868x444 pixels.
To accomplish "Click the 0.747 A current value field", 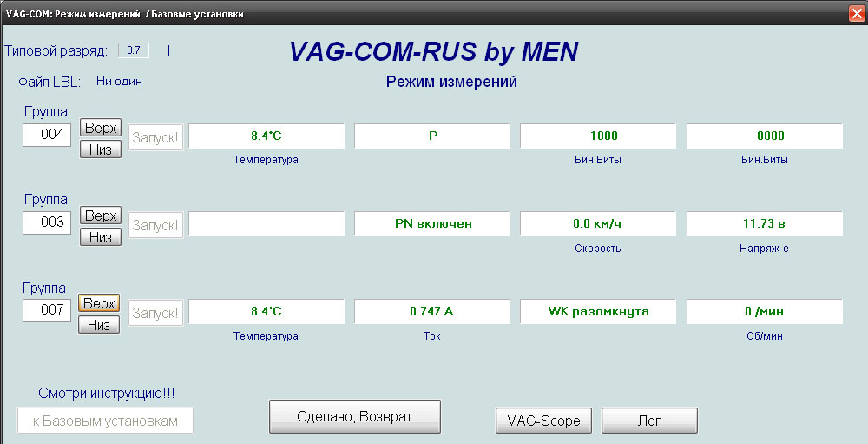I will point(432,311).
